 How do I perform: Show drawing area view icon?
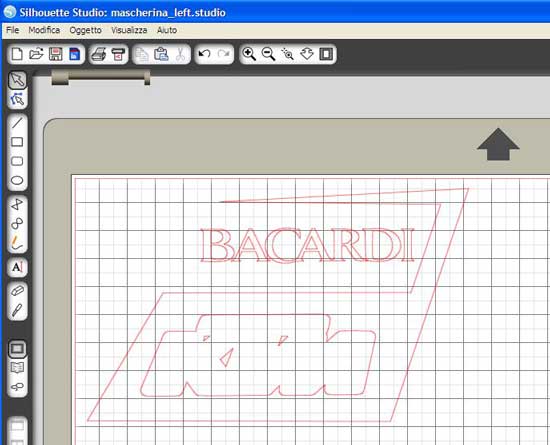[x=17, y=349]
